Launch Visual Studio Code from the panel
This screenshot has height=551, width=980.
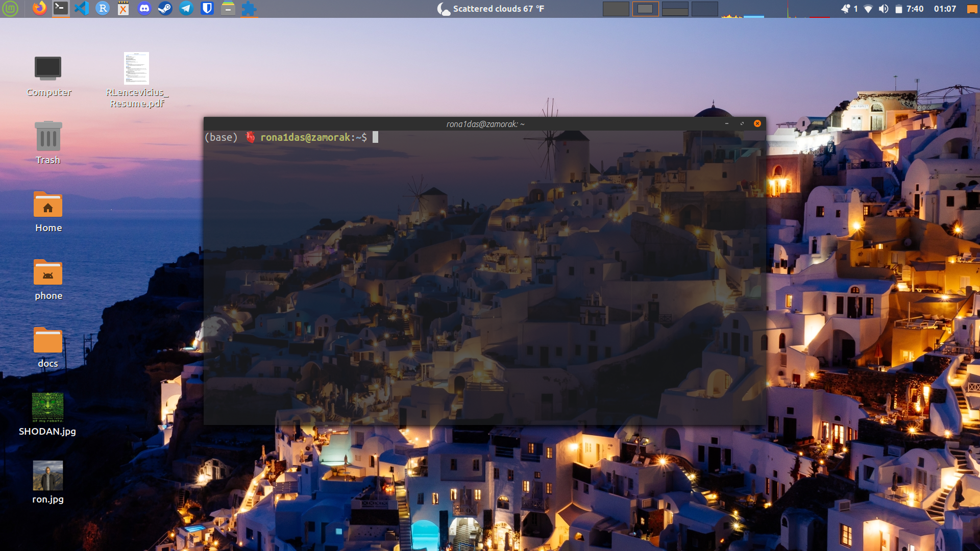(x=82, y=8)
